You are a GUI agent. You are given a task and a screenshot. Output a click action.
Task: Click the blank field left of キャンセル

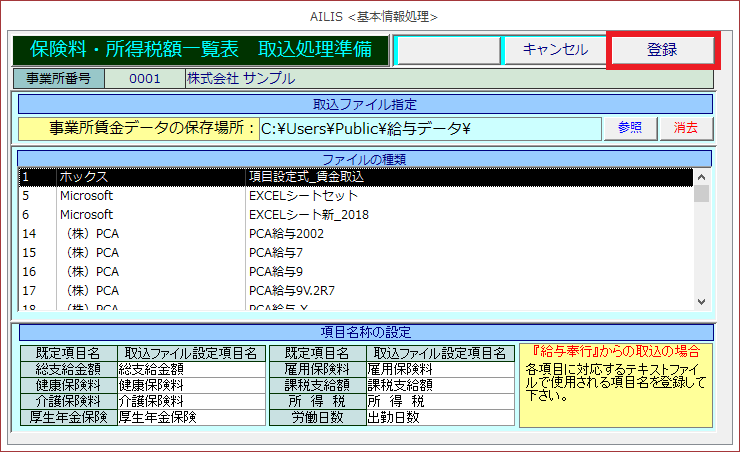tap(448, 50)
